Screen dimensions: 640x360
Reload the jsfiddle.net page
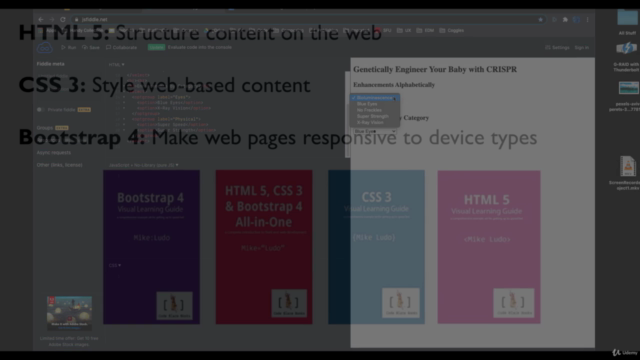(x=63, y=20)
